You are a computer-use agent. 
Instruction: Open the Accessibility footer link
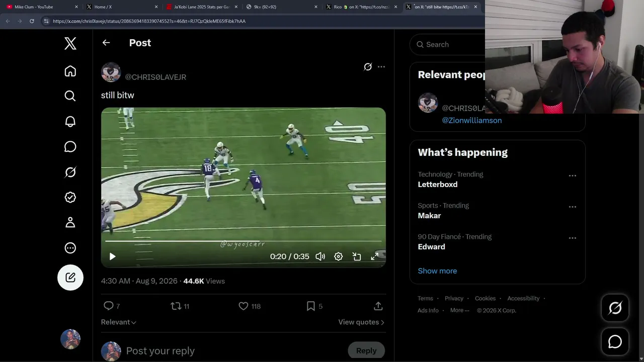(523, 298)
